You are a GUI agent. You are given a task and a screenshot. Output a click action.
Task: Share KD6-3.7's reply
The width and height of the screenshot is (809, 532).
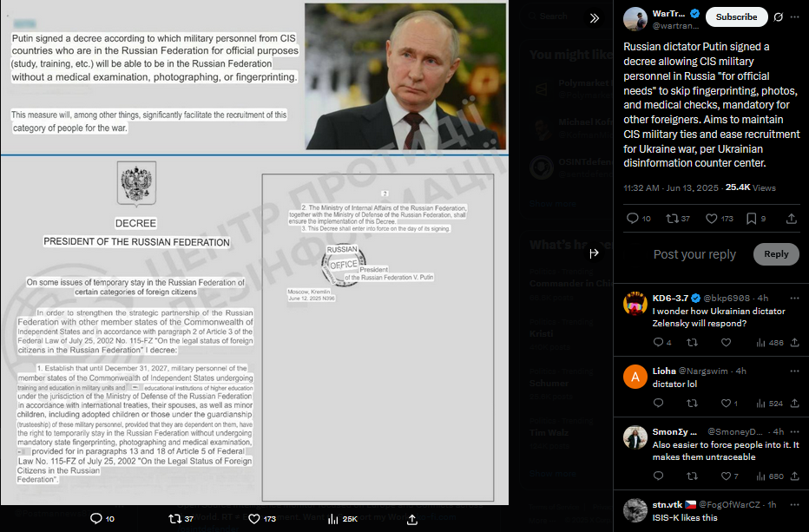coord(794,343)
